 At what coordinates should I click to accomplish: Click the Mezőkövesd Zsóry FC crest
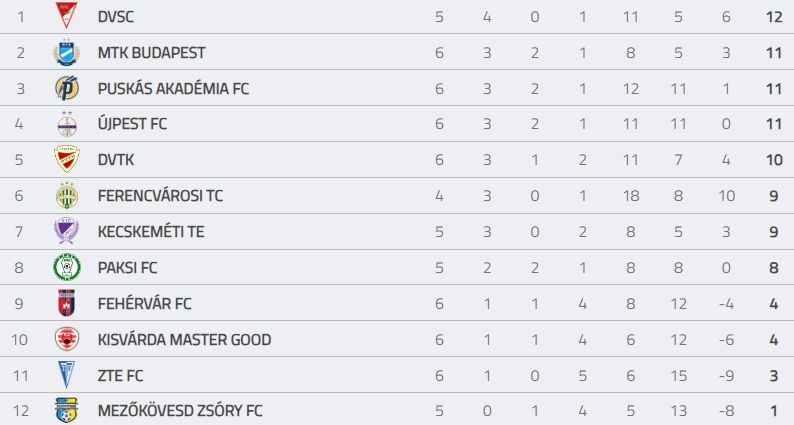point(66,410)
